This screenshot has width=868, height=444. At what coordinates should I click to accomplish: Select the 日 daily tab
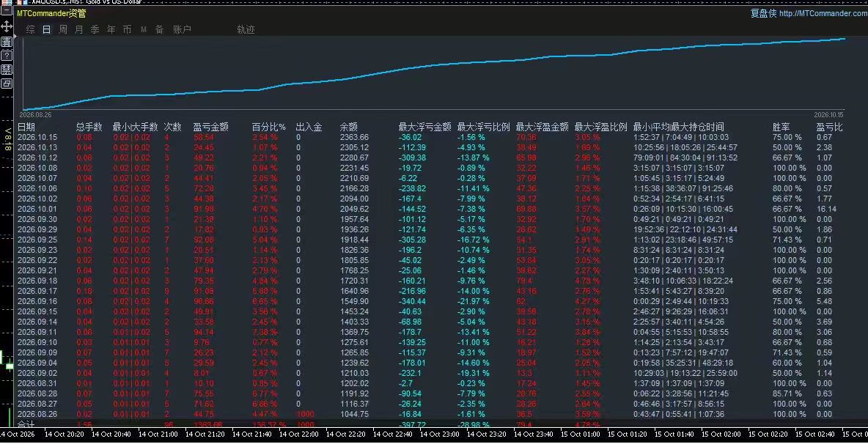point(46,30)
